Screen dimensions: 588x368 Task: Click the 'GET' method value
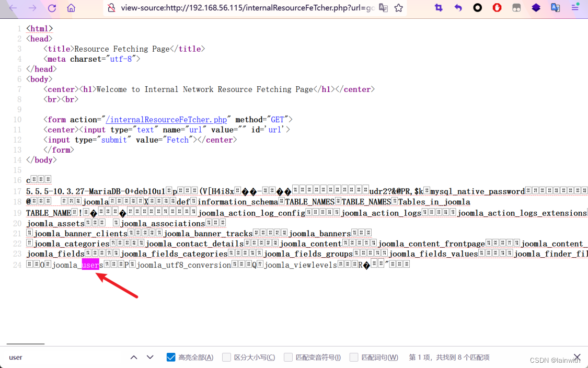click(278, 120)
